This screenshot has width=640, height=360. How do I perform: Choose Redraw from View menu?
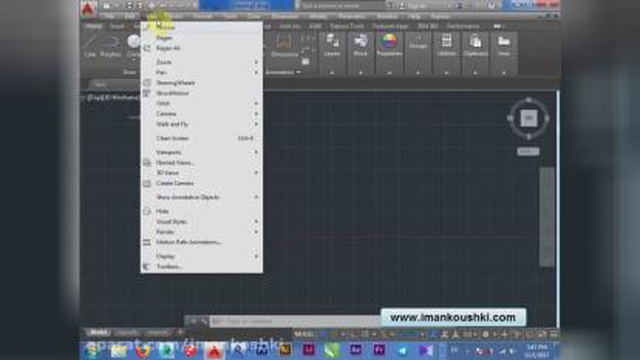pyautogui.click(x=202, y=27)
